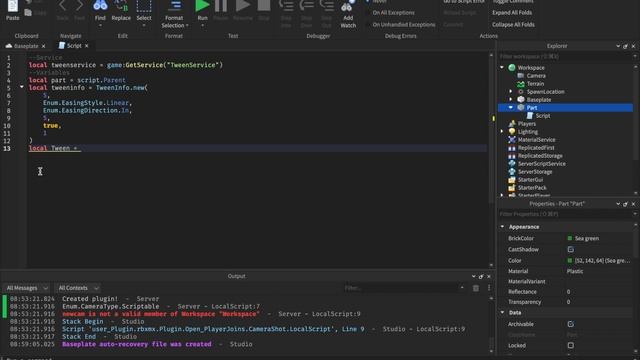The image size is (640, 360).
Task: Open the Format Selection dropdown arrow
Action: point(187,26)
